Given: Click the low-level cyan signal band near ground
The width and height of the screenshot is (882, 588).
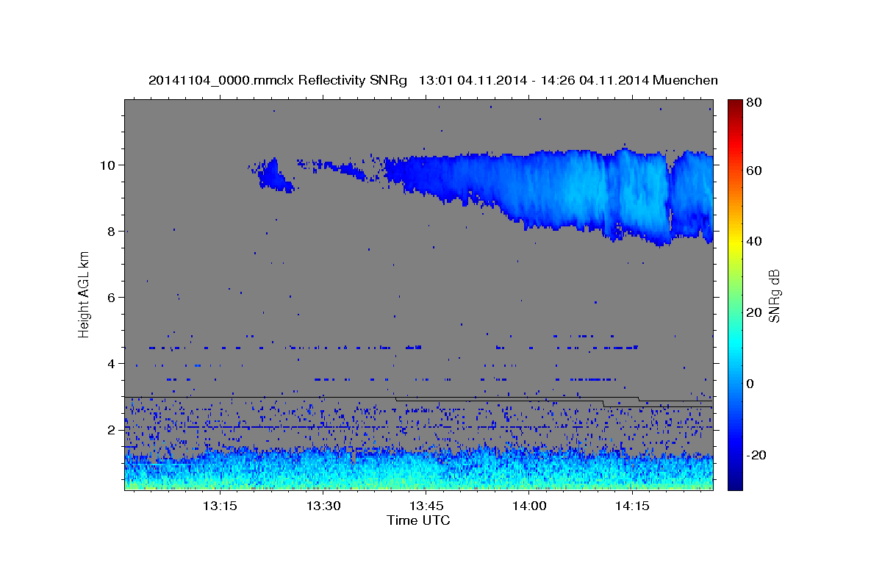Looking at the screenshot, I should point(418,469).
